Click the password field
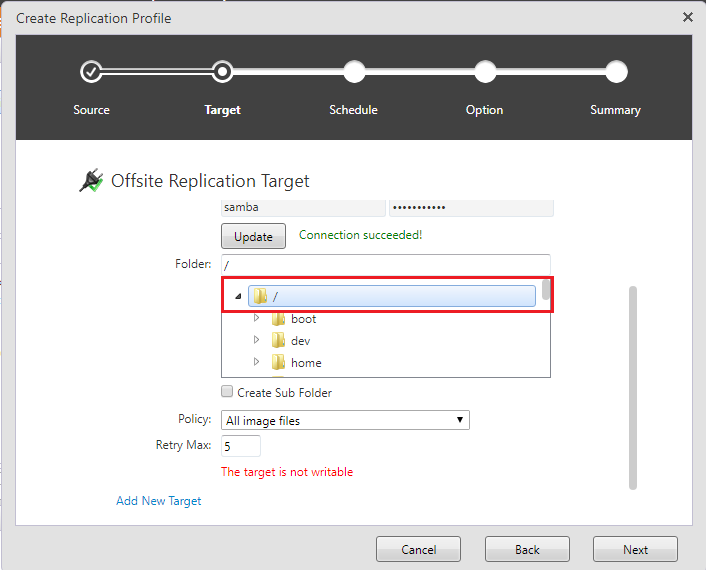 pos(471,208)
